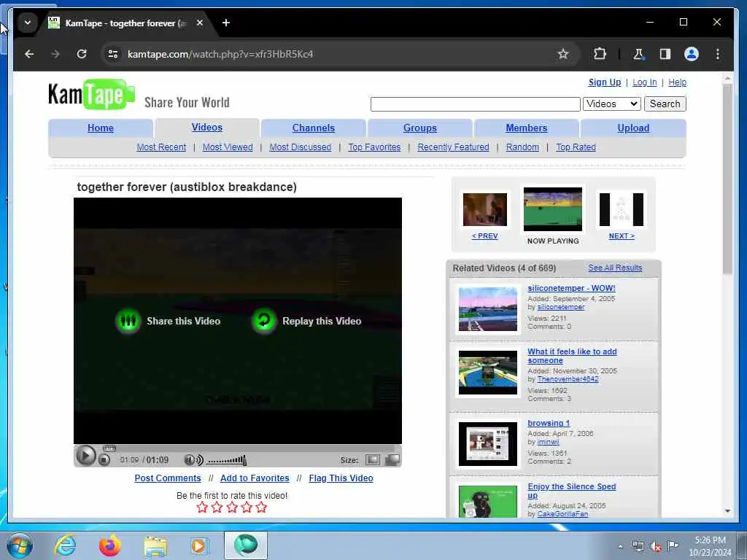This screenshot has height=560, width=747.
Task: Rate the video five stars
Action: point(261,507)
